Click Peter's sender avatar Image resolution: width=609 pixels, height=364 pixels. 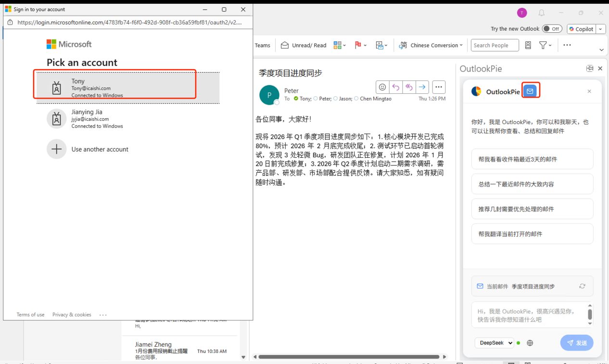click(269, 95)
